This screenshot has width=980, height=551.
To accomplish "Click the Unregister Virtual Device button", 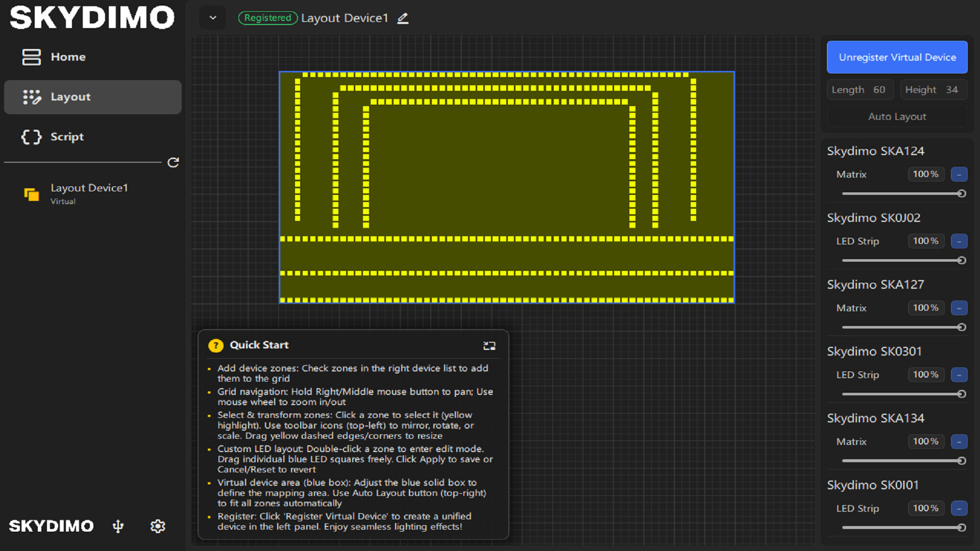I will pyautogui.click(x=897, y=57).
